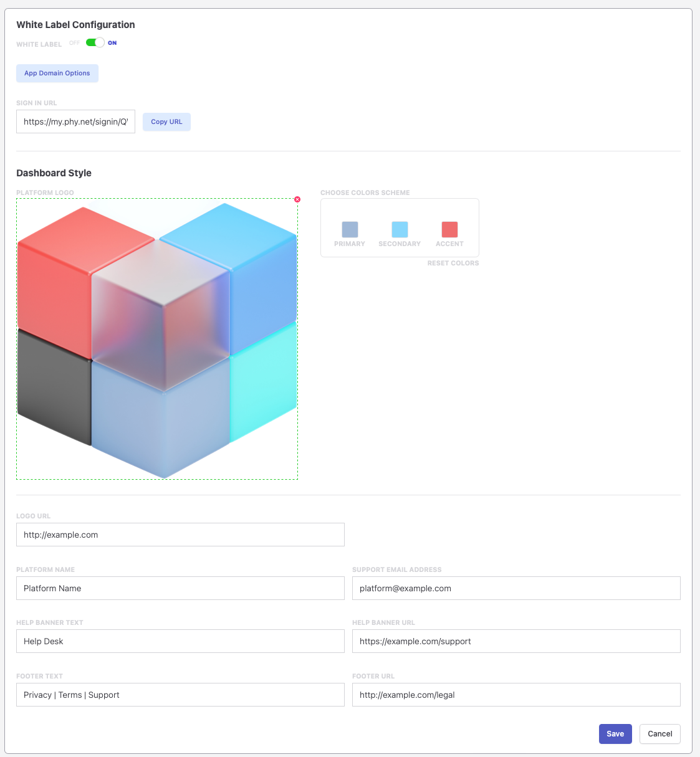Image resolution: width=700 pixels, height=757 pixels.
Task: Click the Copy URL button
Action: tap(166, 122)
